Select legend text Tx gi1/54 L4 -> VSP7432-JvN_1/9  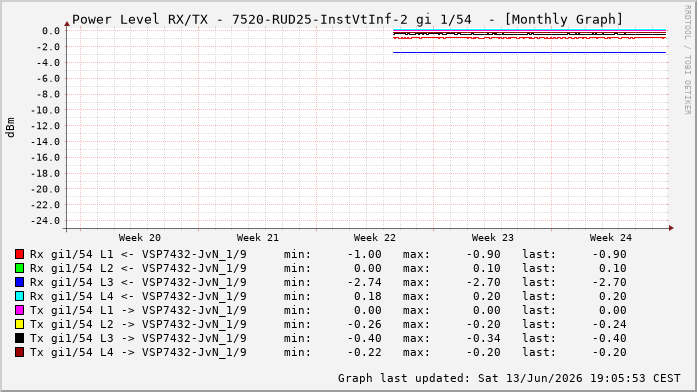[x=138, y=352]
